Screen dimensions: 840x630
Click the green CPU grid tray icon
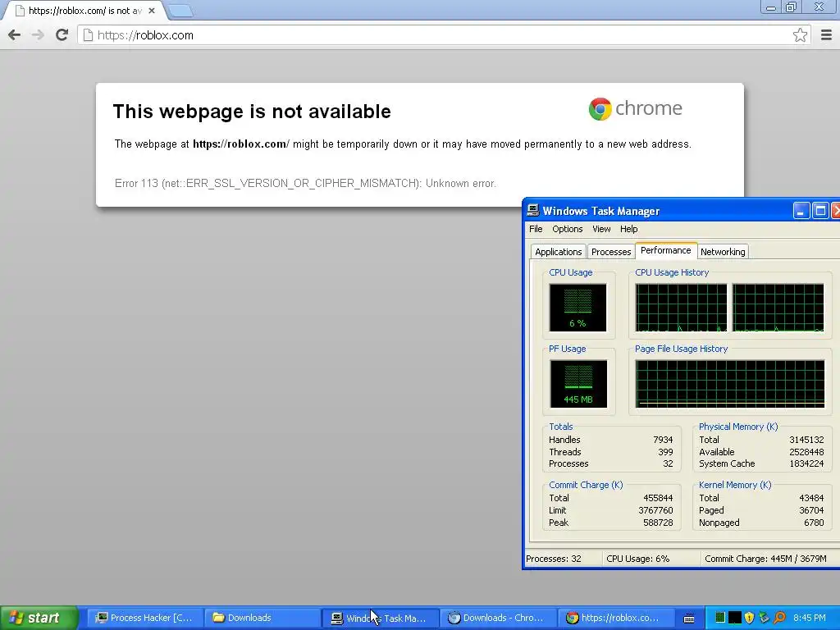[x=720, y=618]
